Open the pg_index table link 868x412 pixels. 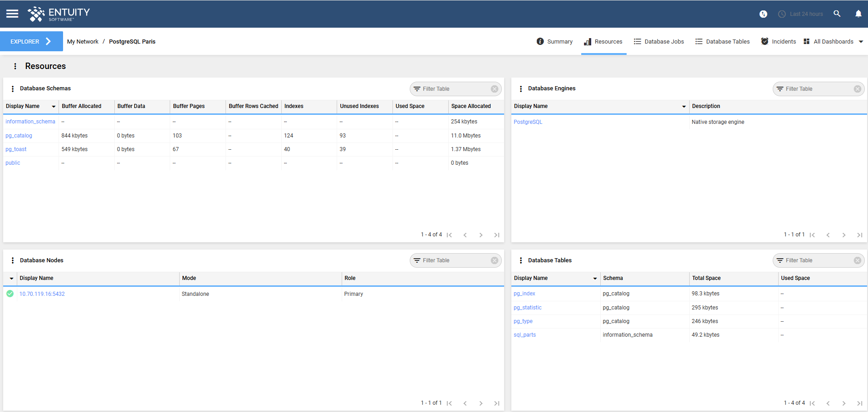click(x=524, y=294)
